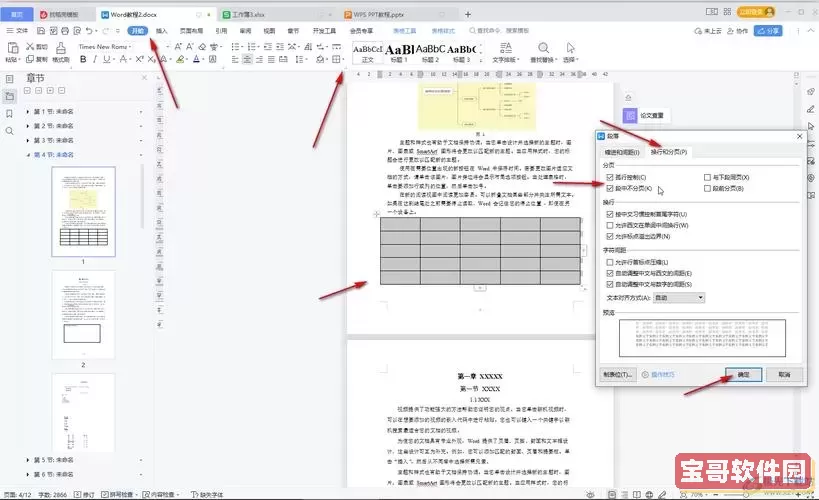This screenshot has height=500, width=819.
Task: Click the 制表位 button in dialog
Action: pyautogui.click(x=616, y=374)
